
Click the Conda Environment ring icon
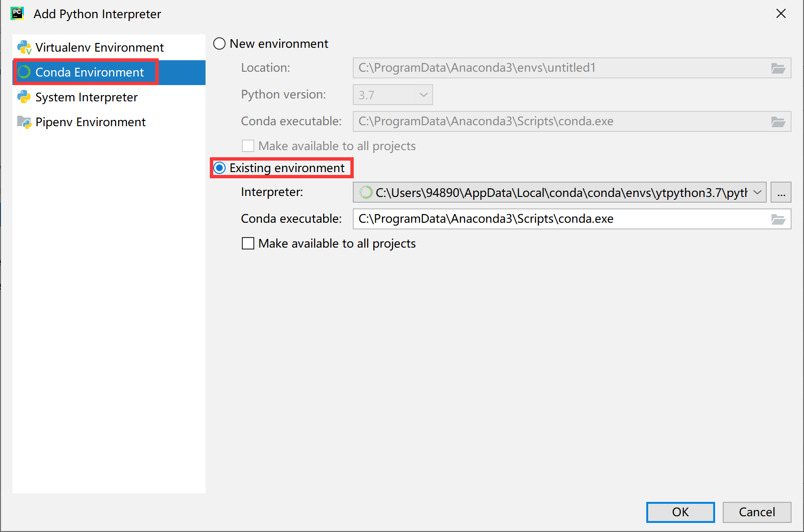[24, 72]
